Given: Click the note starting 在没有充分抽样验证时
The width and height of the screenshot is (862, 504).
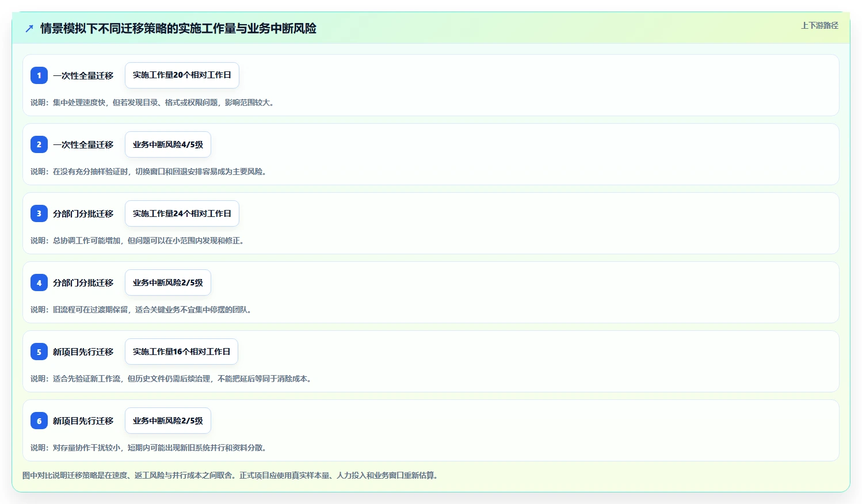Looking at the screenshot, I should coord(150,171).
